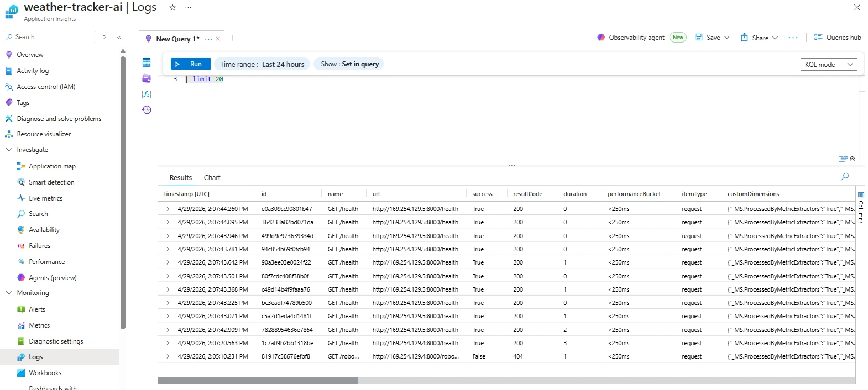Click the results search magnifier icon
The height and width of the screenshot is (390, 868).
click(845, 177)
